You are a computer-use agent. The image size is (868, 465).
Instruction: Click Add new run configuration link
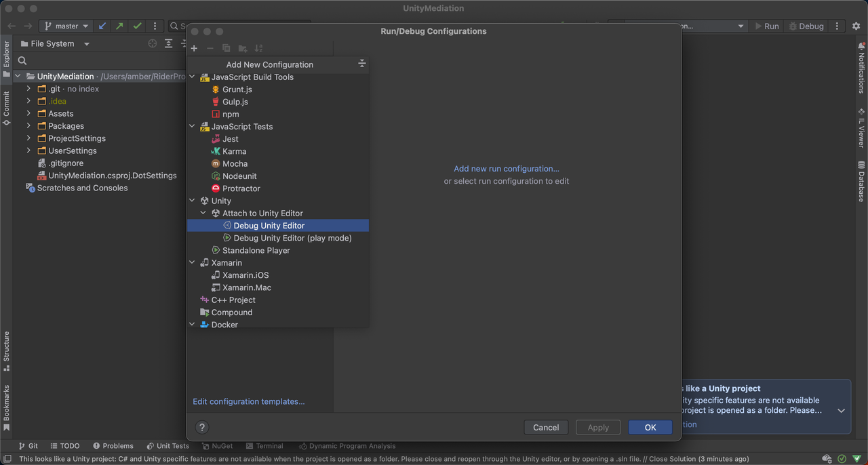(x=507, y=169)
